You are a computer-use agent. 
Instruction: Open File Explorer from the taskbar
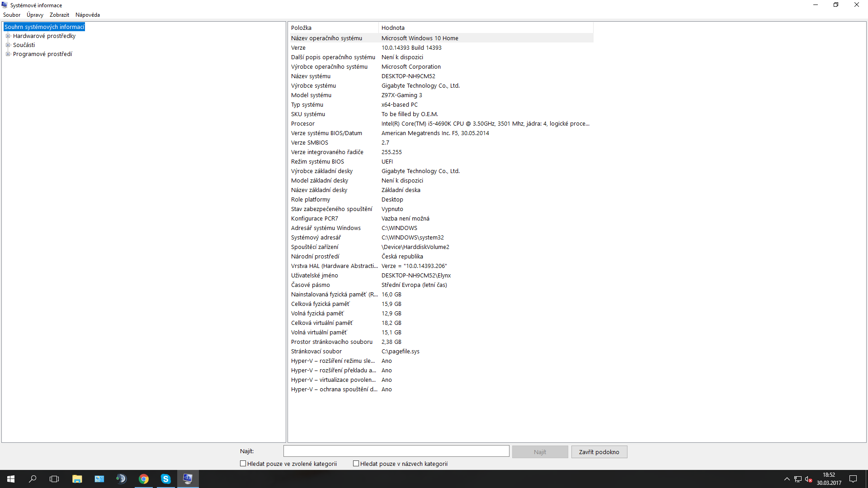click(x=77, y=479)
